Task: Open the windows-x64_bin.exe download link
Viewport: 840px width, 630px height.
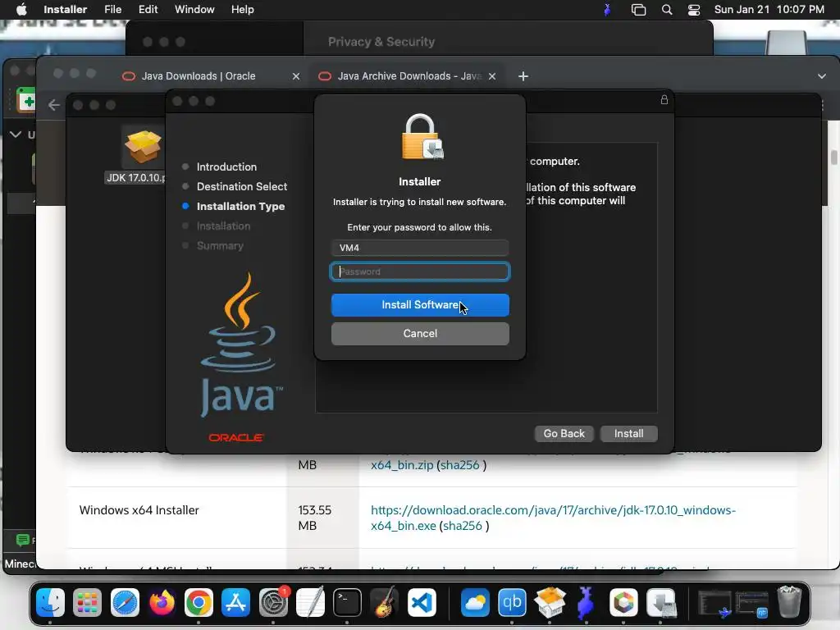Action: coord(553,518)
